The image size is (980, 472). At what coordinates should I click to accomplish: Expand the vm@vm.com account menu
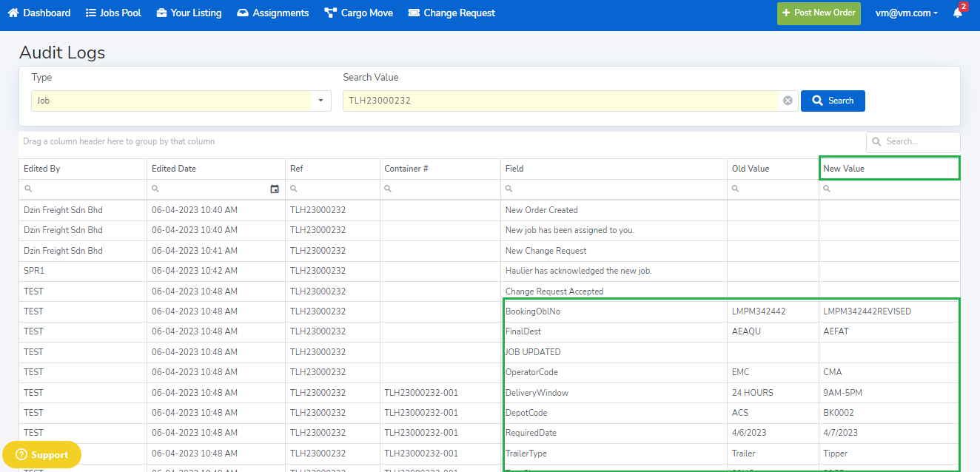pos(906,13)
